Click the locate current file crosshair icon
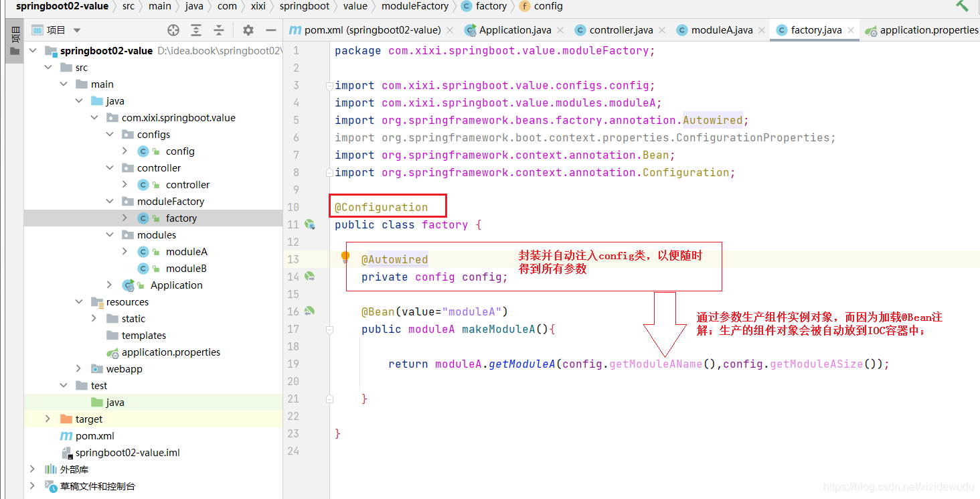 [x=173, y=30]
